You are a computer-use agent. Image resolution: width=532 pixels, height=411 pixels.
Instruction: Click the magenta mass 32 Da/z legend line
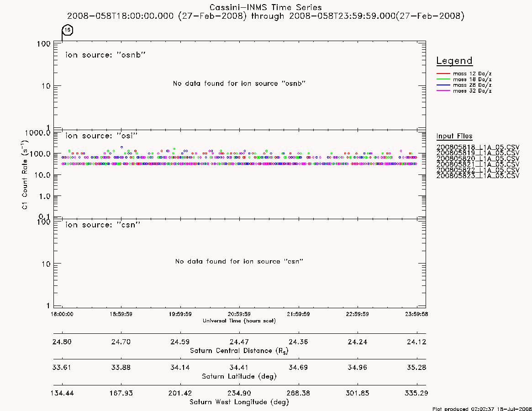tap(443, 91)
